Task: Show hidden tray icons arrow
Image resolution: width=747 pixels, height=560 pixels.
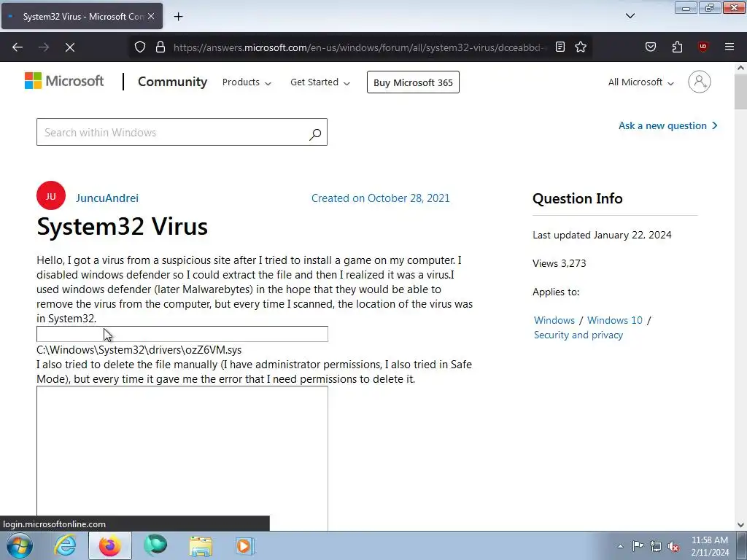Action: click(x=620, y=546)
